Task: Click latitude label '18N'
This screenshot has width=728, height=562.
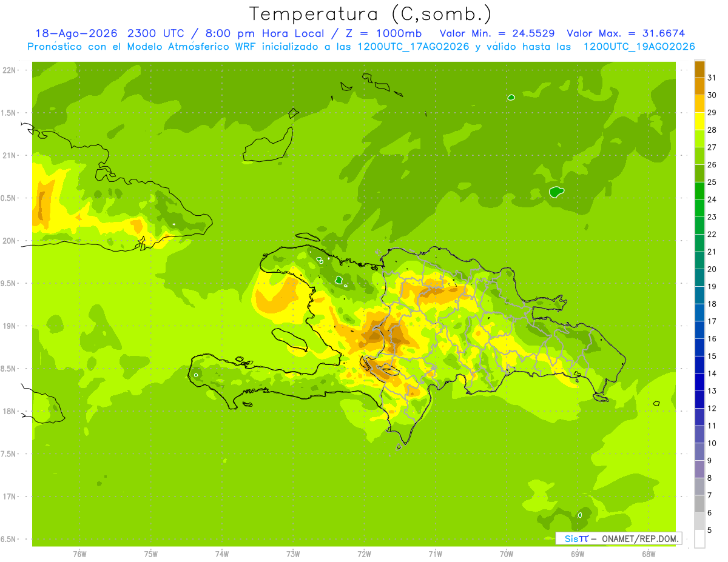Action: [x=10, y=411]
